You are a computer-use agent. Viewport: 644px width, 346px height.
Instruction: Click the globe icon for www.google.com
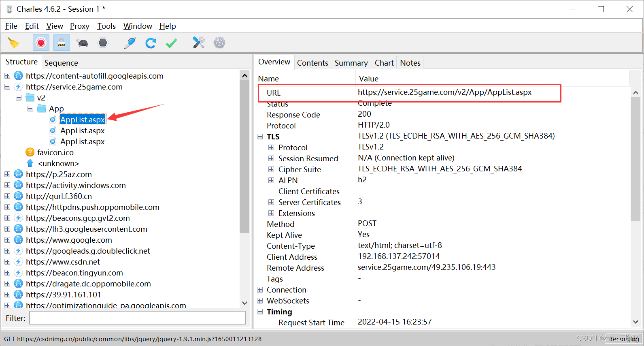19,240
